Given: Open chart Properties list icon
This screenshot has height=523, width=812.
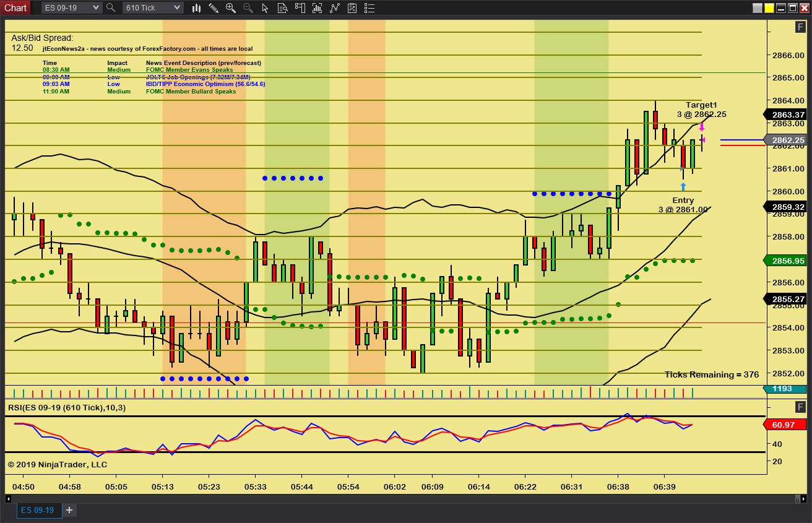Looking at the screenshot, I should (x=369, y=8).
